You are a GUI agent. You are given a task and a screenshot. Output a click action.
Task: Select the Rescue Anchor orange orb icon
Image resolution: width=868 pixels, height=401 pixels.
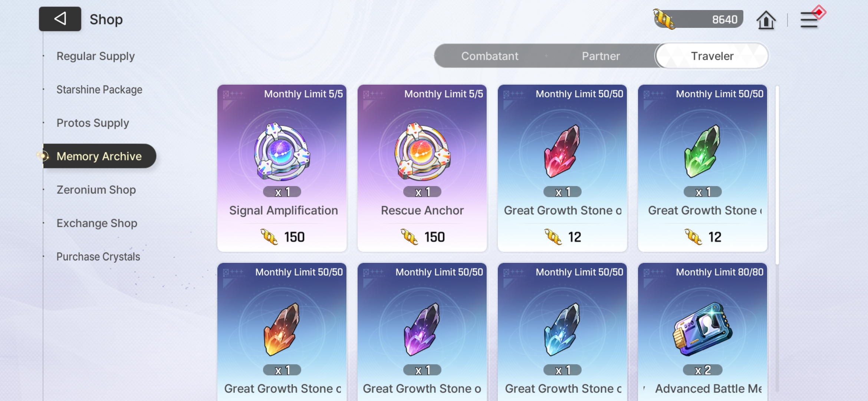(x=422, y=152)
